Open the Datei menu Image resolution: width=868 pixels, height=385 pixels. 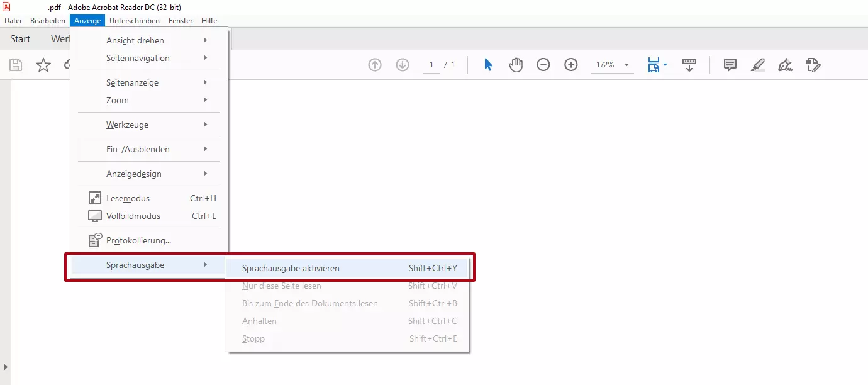click(13, 21)
